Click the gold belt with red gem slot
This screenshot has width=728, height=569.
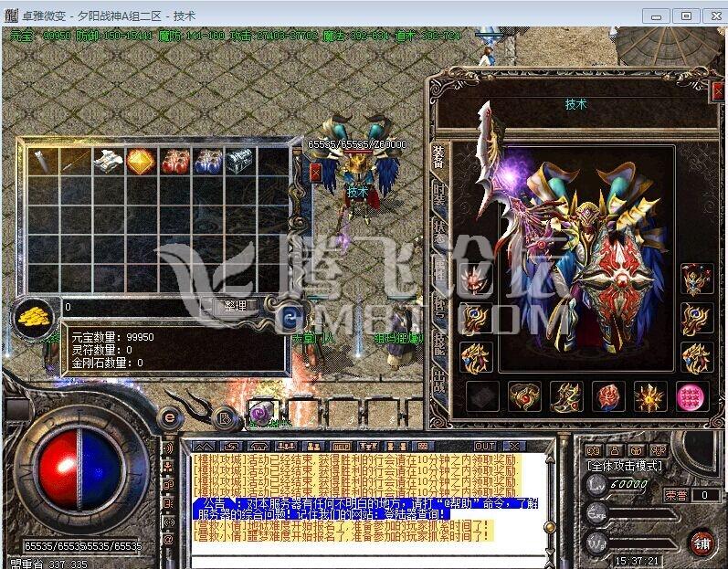[x=524, y=396]
